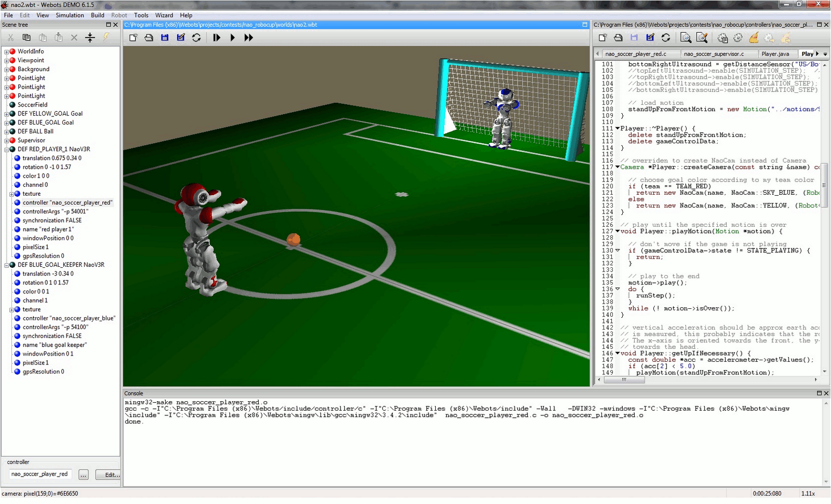Expand the WorldInfo node
This screenshot has width=831, height=504.
pyautogui.click(x=6, y=52)
